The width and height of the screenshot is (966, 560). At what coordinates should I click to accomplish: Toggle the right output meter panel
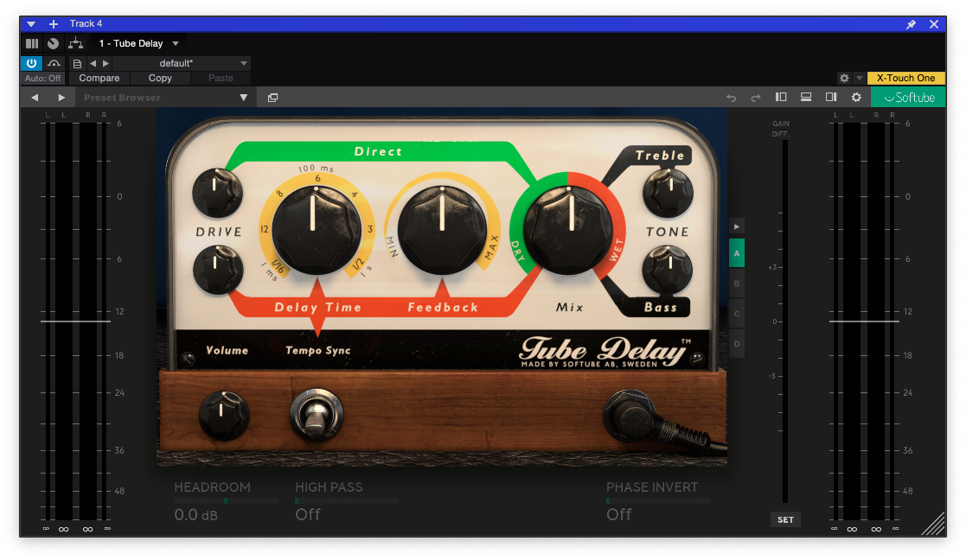coord(831,97)
